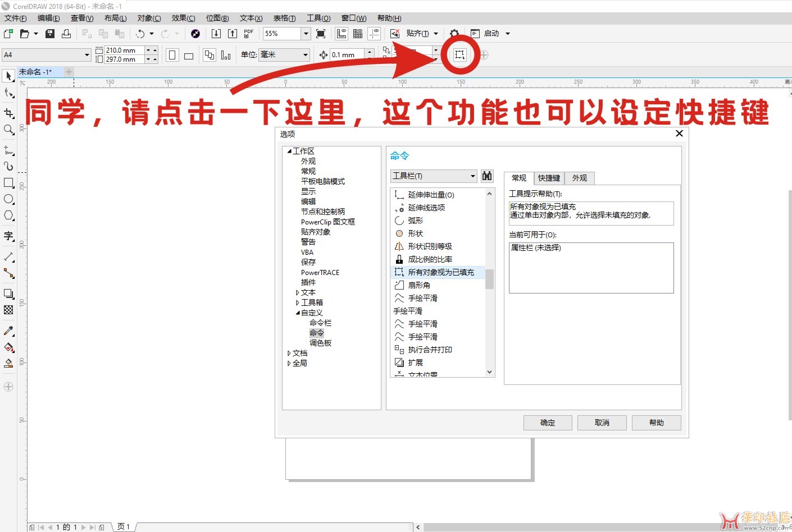Viewport: 792px width, 532px height.
Task: Click the Publish to PDF icon
Action: [248, 34]
